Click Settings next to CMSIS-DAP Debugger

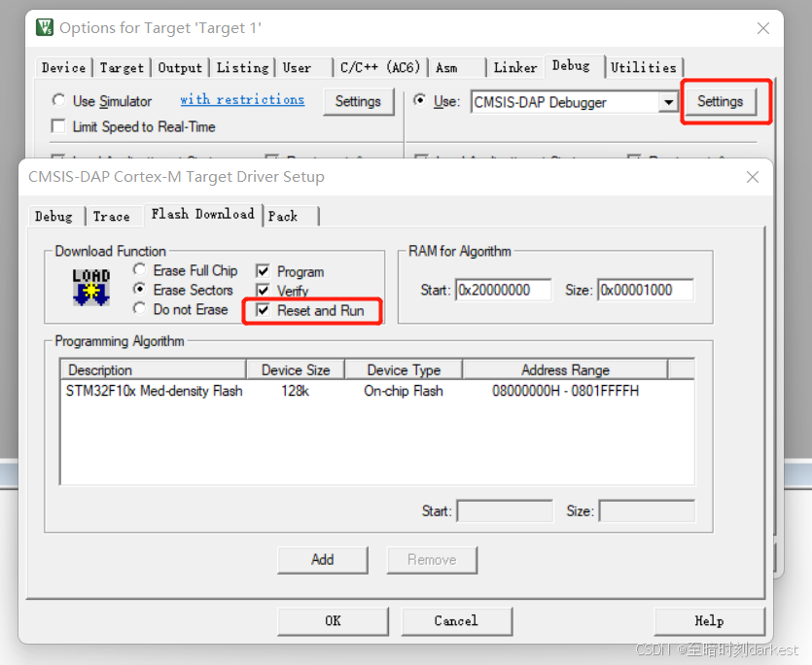pos(721,101)
